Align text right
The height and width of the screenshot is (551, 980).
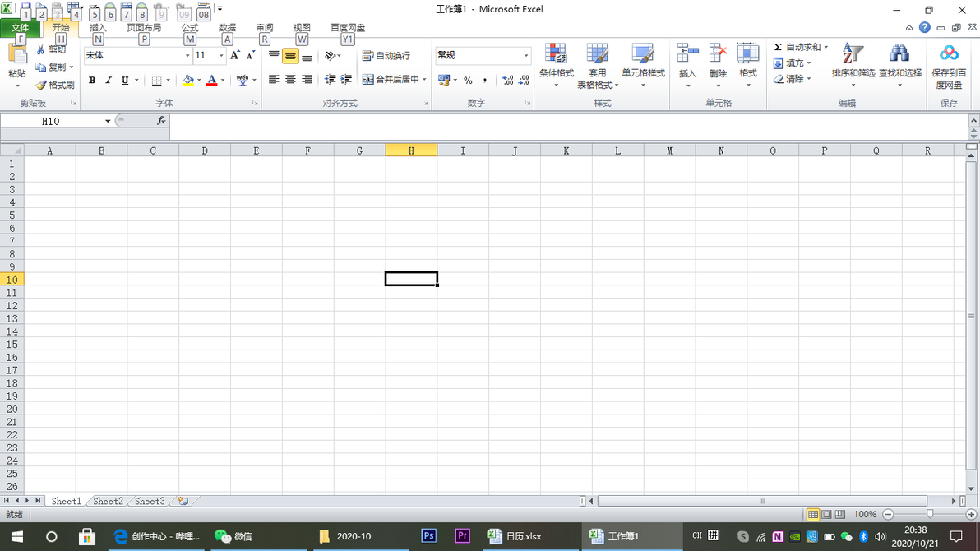tap(306, 80)
